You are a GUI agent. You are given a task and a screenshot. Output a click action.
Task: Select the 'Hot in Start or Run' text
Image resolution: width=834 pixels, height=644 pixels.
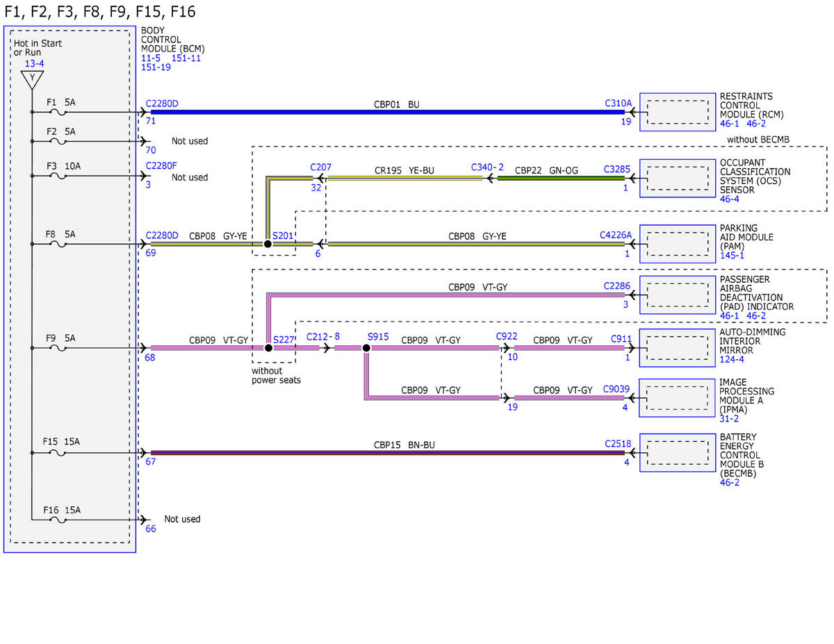pyautogui.click(x=38, y=48)
